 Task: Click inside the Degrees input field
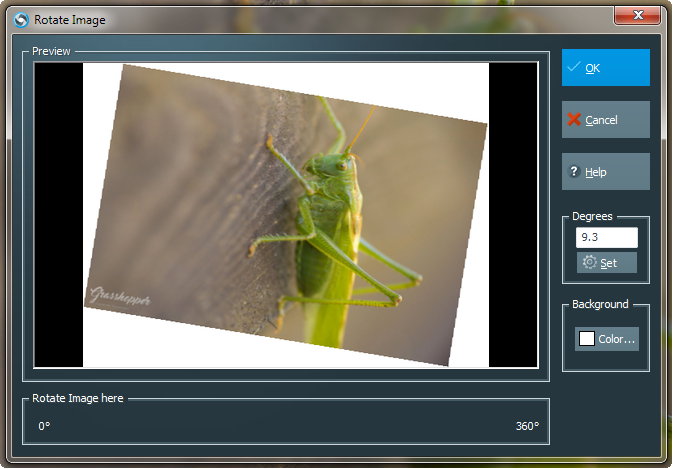(x=606, y=238)
